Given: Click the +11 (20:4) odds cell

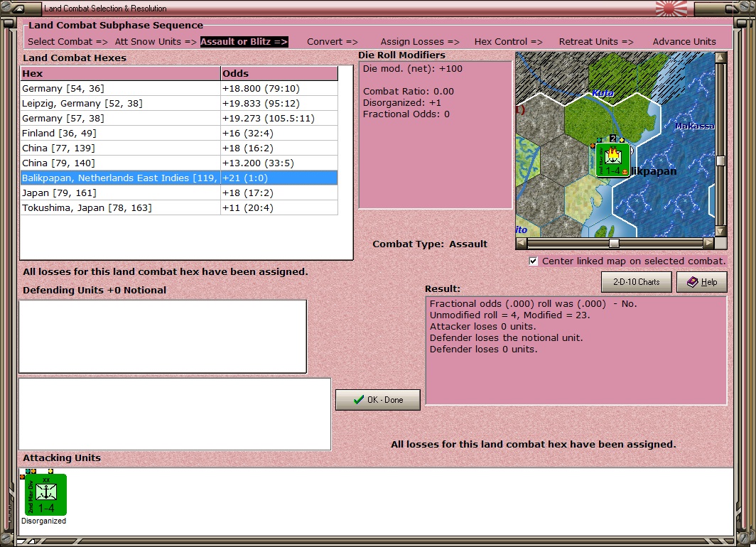Looking at the screenshot, I should pos(279,208).
